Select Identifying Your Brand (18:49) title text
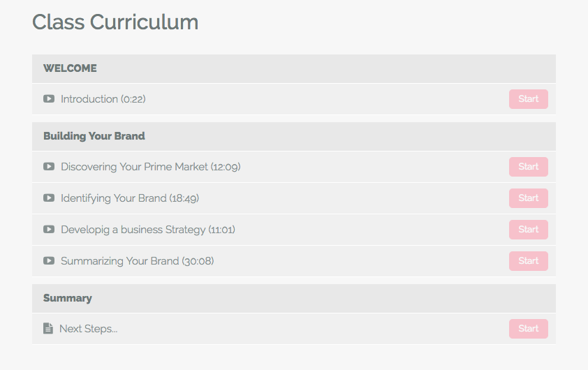 point(130,198)
